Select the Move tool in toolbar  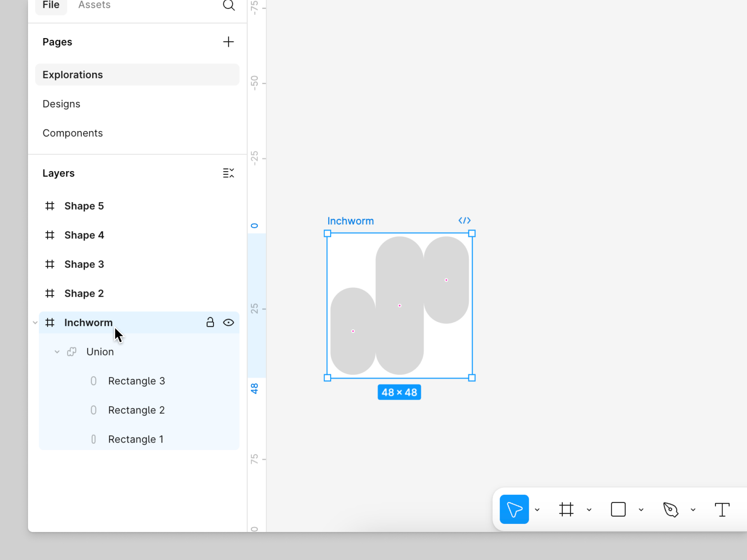click(514, 509)
